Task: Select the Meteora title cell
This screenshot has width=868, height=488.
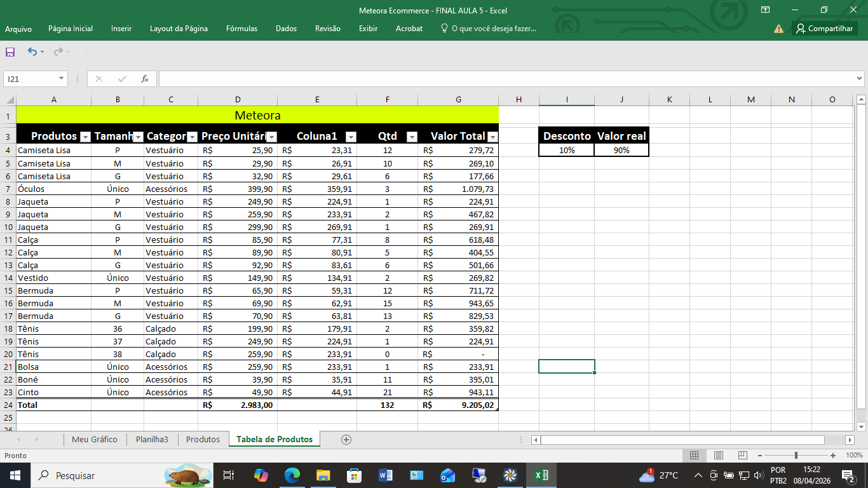Action: (257, 115)
